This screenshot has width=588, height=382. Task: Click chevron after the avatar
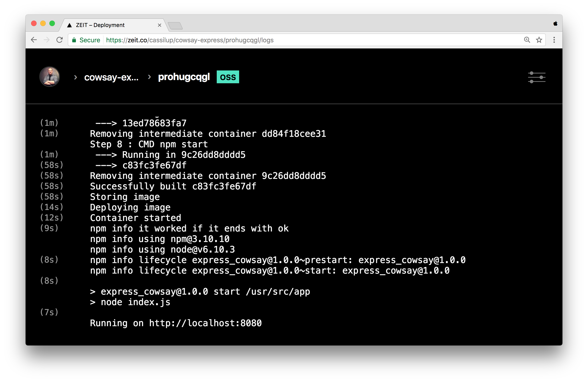[76, 77]
